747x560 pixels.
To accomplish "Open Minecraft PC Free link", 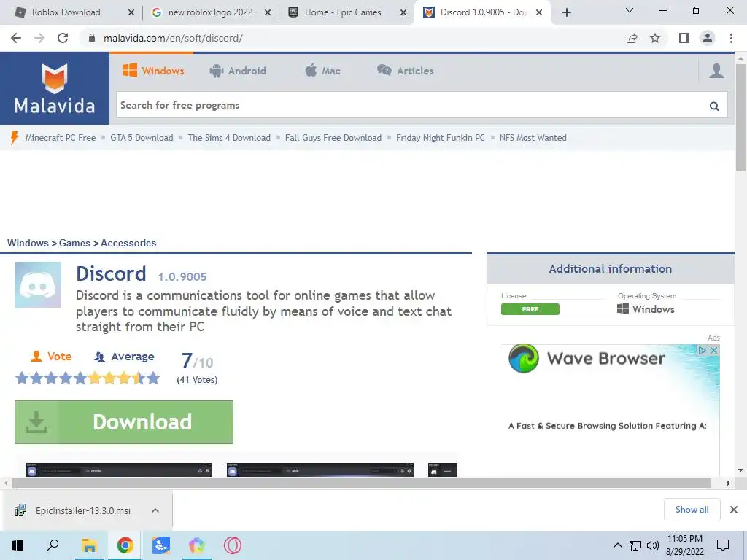I will click(61, 138).
